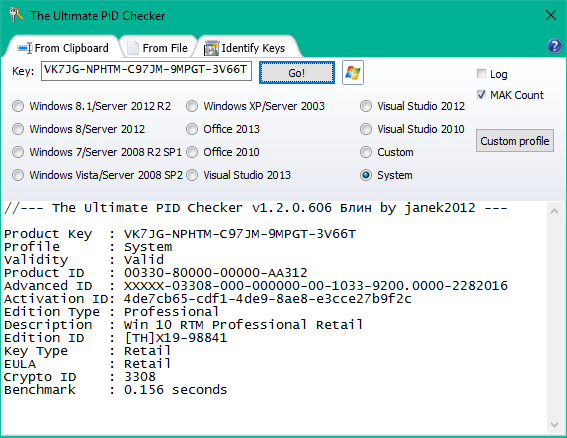Click the Go! button
The width and height of the screenshot is (567, 438).
[x=297, y=73]
